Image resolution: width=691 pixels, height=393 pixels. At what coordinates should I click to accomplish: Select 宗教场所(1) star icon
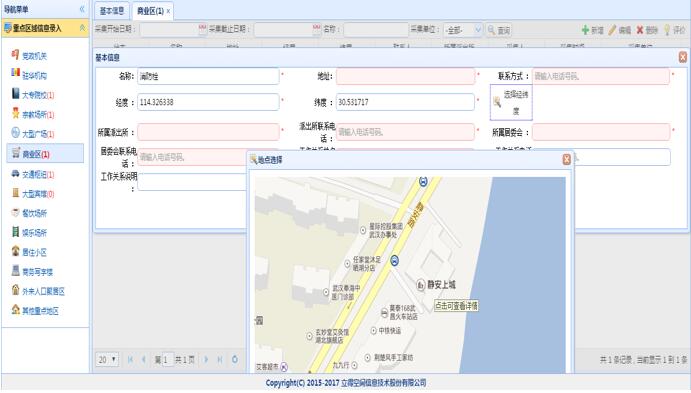coord(15,113)
